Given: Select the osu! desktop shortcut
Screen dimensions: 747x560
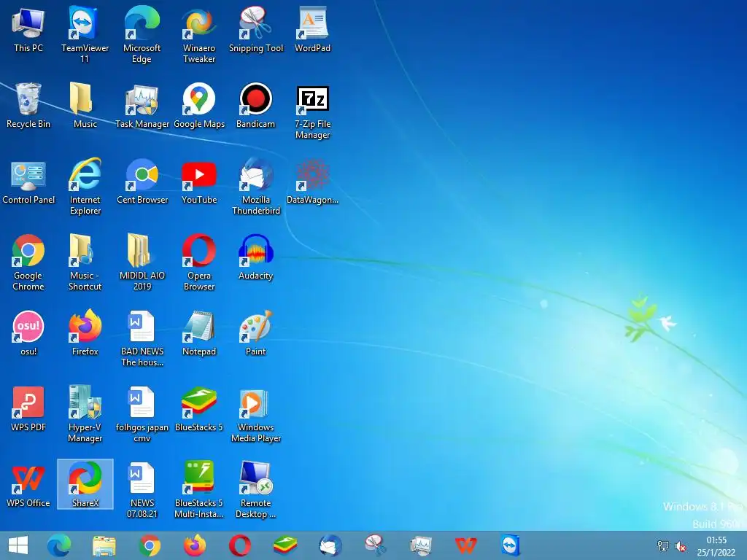Looking at the screenshot, I should click(x=28, y=332).
